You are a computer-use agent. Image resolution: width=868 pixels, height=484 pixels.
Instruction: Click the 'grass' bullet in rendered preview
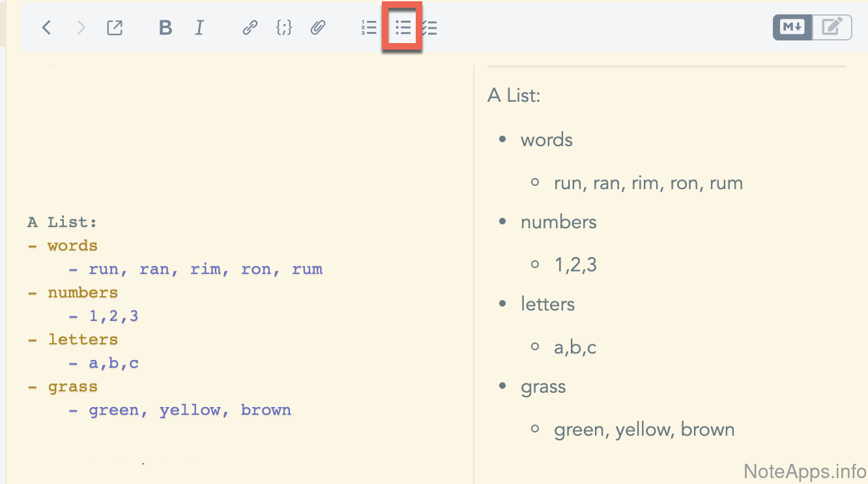pyautogui.click(x=543, y=387)
